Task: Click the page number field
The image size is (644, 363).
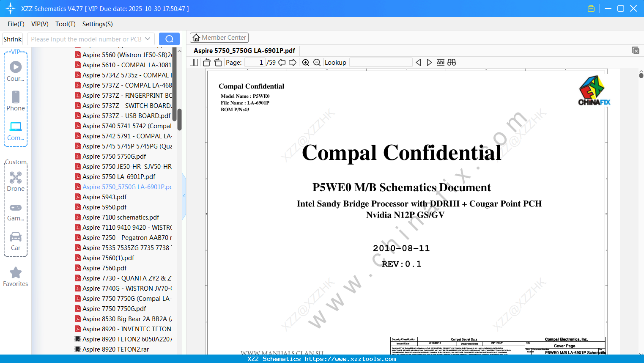Action: [x=255, y=63]
